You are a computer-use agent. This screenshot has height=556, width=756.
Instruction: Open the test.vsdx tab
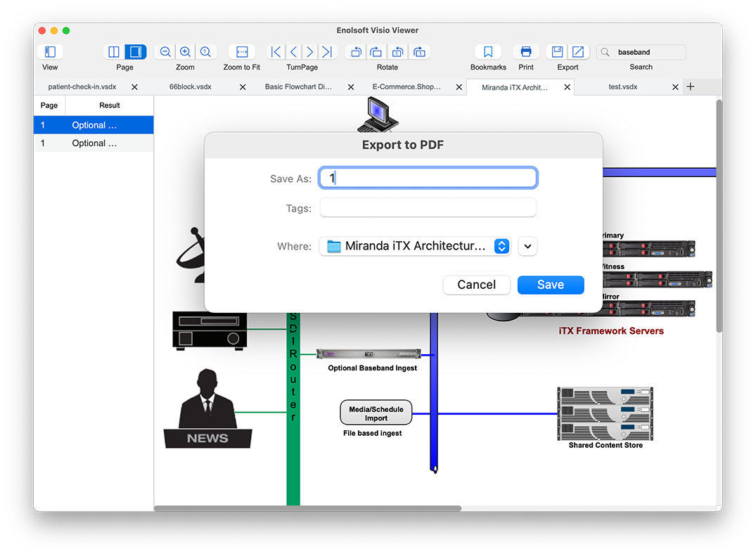[x=622, y=87]
